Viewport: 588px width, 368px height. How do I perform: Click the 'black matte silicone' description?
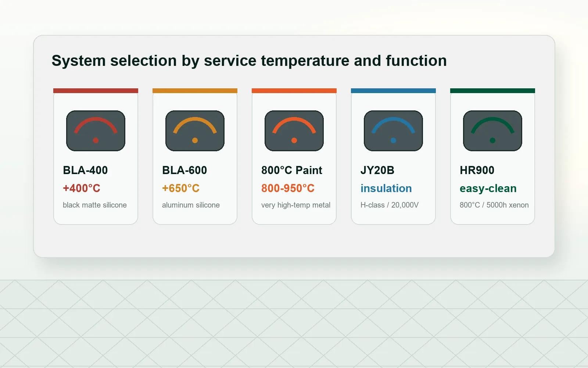[x=95, y=205]
